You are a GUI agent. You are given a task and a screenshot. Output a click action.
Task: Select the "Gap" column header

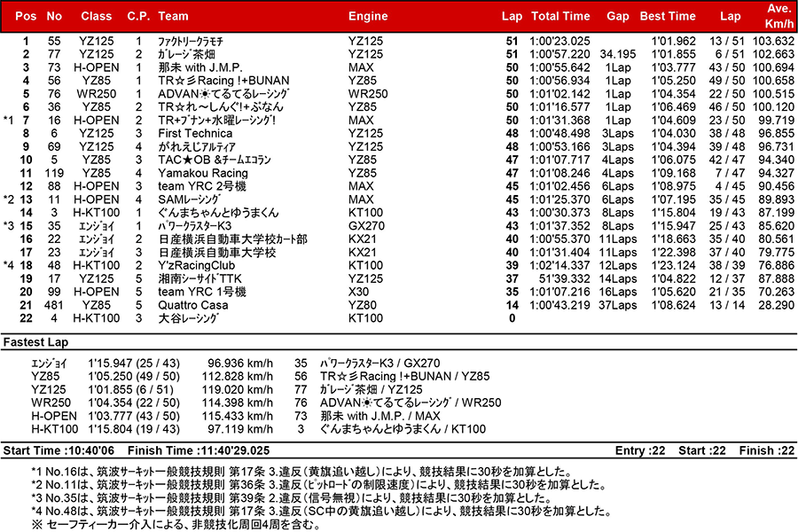tap(618, 16)
